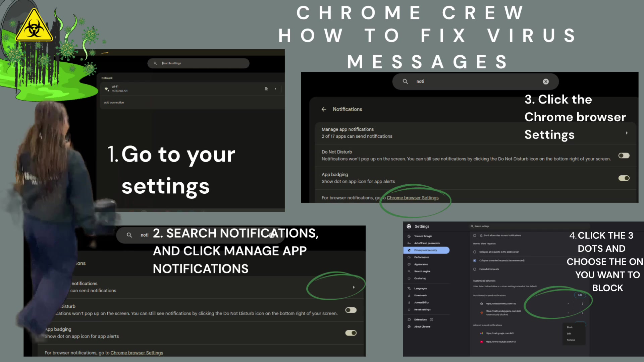Select Don't allow sites to send notifications radio
This screenshot has width=644, height=362.
coord(475,235)
